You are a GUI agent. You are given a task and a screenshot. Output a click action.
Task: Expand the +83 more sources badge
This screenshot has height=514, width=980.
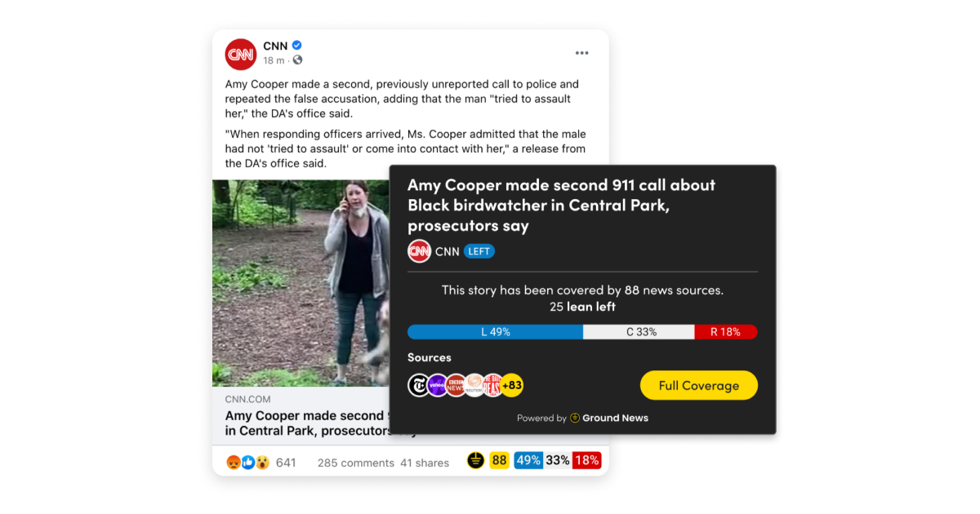[x=512, y=386]
